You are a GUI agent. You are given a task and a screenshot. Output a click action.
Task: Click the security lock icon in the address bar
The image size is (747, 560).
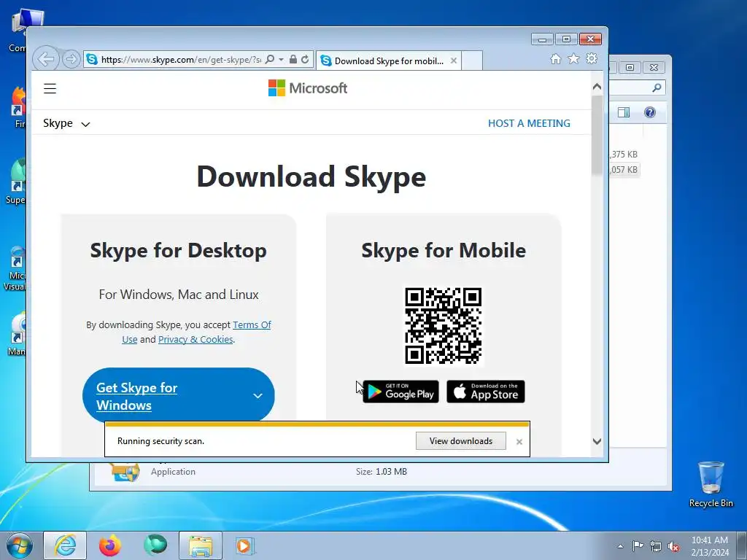tap(293, 60)
